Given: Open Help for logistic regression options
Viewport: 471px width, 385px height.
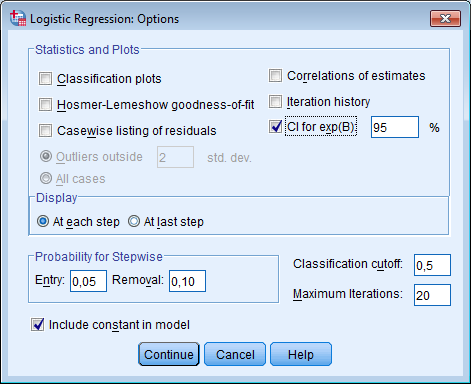Looking at the screenshot, I should click(x=301, y=354).
